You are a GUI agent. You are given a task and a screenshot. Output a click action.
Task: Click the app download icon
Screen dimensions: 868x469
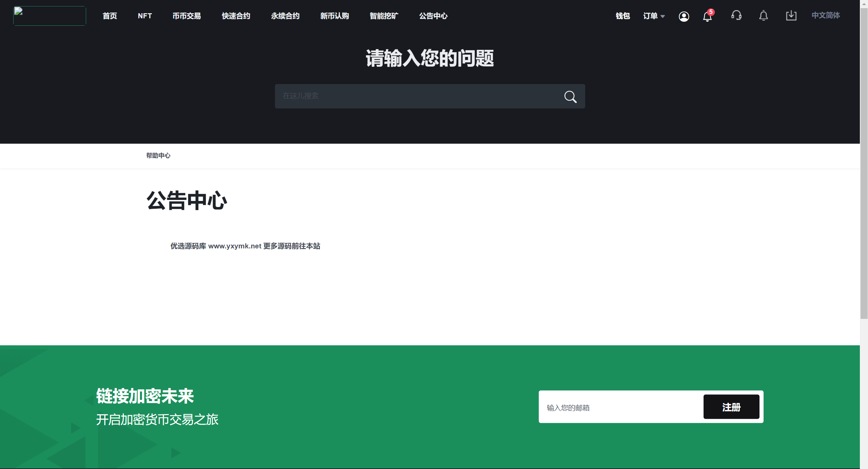[x=791, y=16]
